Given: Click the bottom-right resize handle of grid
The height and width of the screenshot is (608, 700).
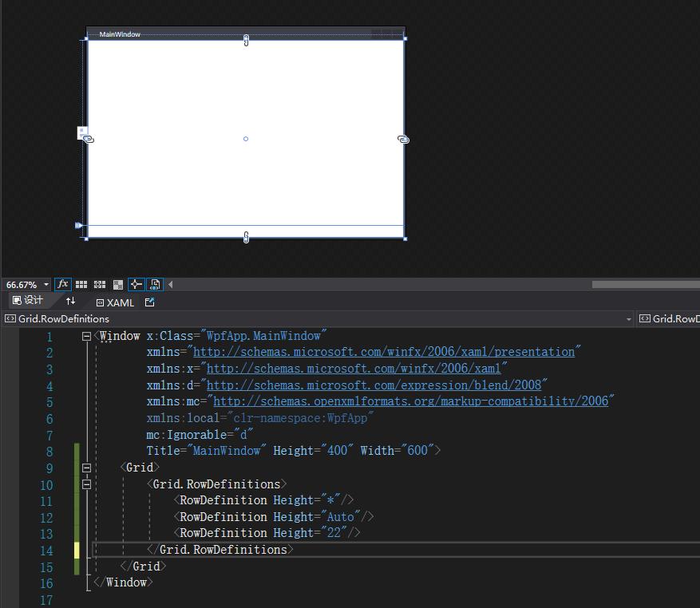Looking at the screenshot, I should [x=405, y=239].
